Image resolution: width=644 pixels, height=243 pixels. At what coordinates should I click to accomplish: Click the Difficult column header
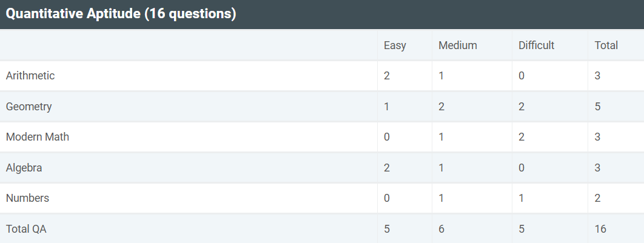point(536,45)
